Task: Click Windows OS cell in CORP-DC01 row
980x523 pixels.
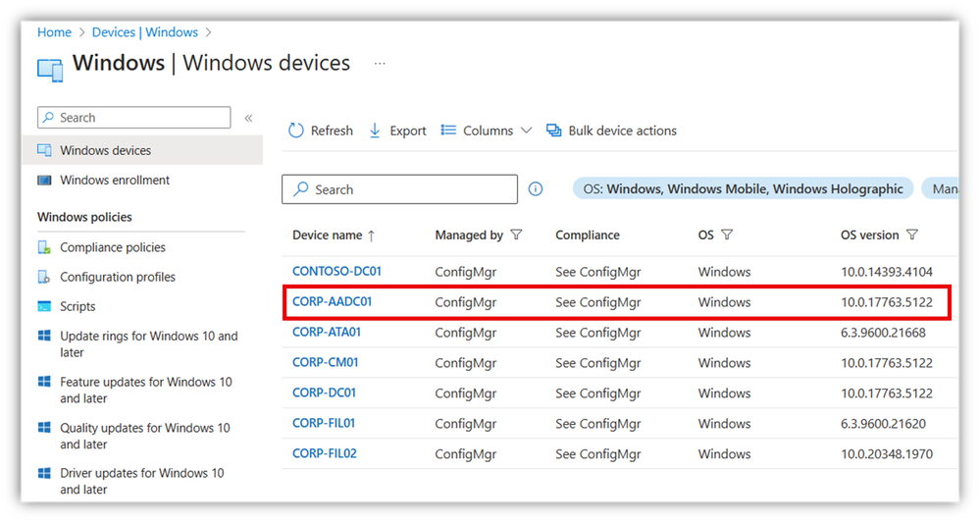Action: pos(724,393)
